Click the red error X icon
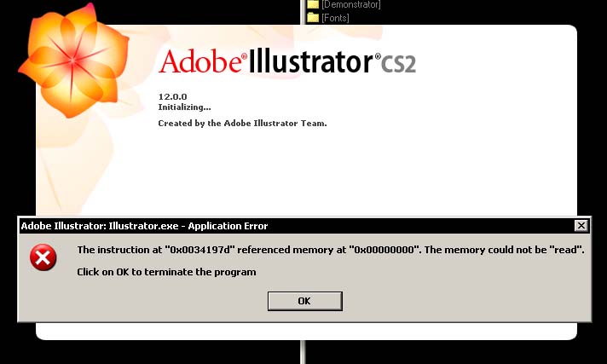 43,257
